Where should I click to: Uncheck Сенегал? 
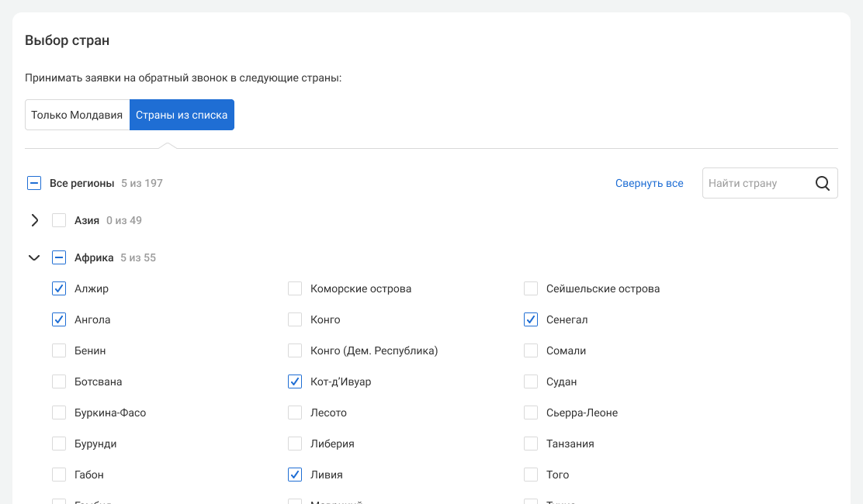(531, 319)
